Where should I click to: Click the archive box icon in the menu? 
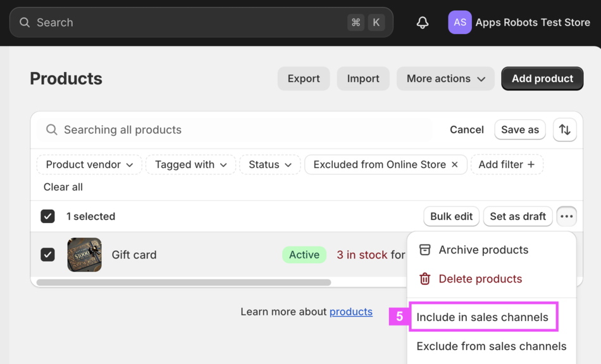click(425, 250)
